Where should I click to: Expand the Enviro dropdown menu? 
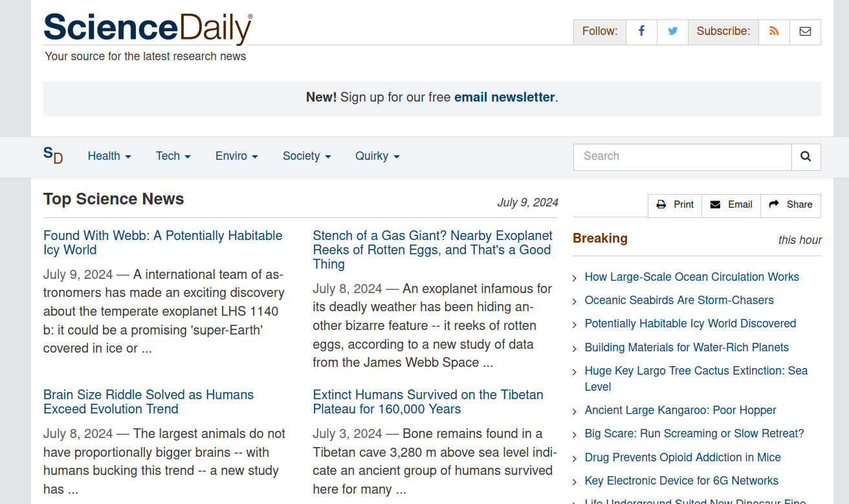236,157
